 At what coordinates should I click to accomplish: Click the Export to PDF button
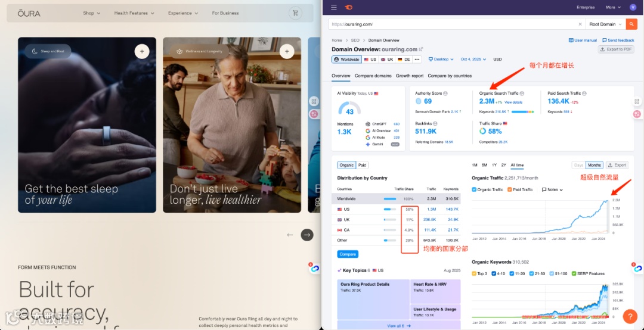point(615,49)
